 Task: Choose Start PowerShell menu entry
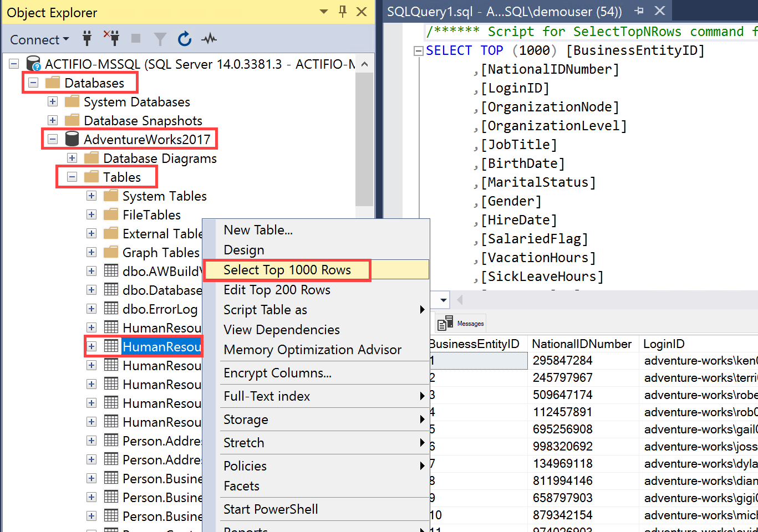316,509
